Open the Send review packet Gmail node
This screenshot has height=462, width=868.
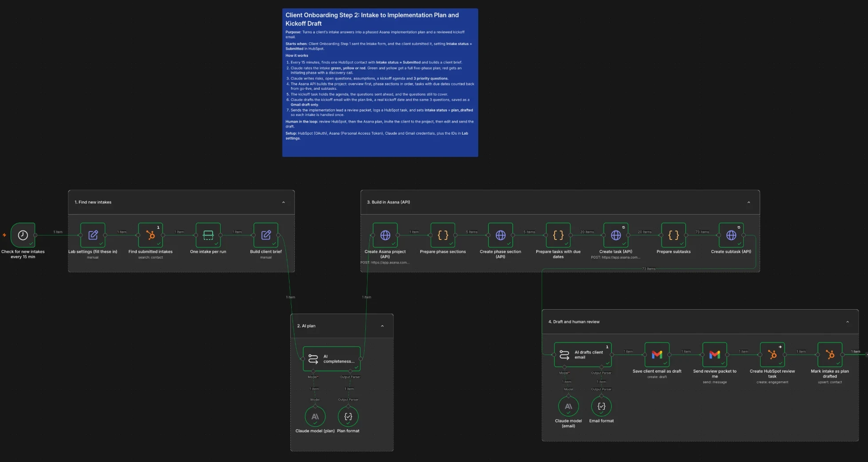(715, 354)
